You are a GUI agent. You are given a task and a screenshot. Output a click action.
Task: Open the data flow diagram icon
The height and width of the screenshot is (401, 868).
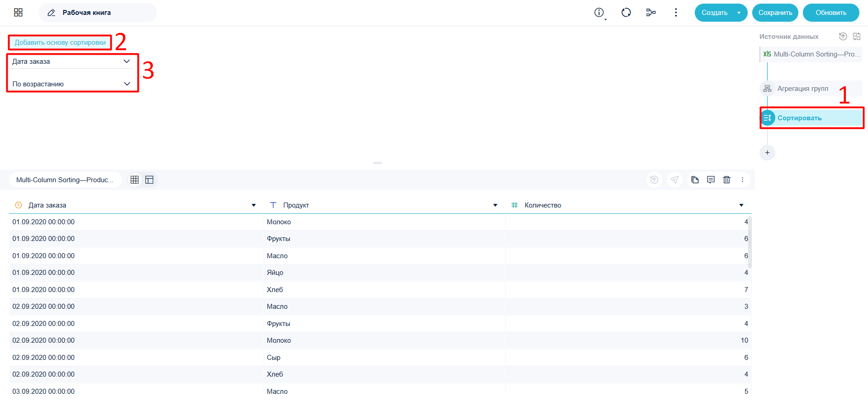651,13
